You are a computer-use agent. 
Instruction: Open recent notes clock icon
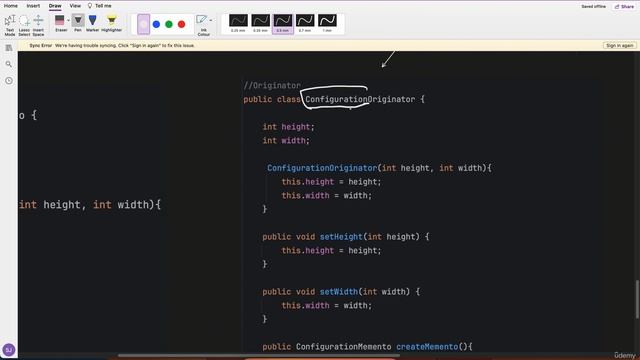9,81
